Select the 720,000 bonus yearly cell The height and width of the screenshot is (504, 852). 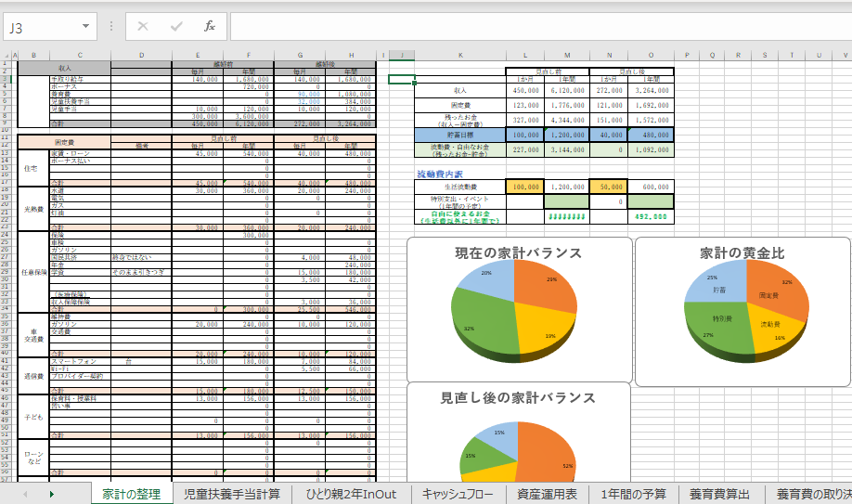(249, 86)
